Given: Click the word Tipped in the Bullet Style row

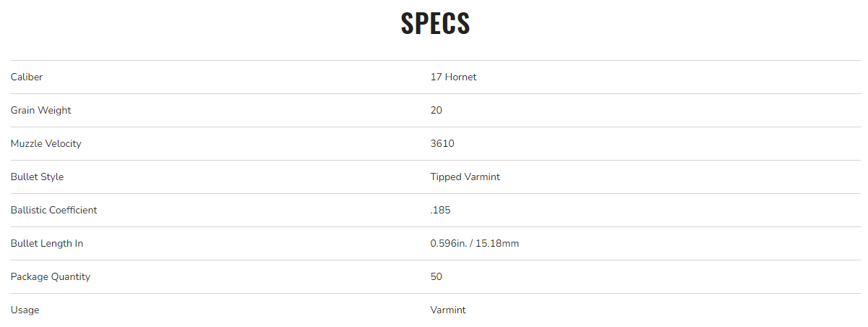Looking at the screenshot, I should (445, 177).
